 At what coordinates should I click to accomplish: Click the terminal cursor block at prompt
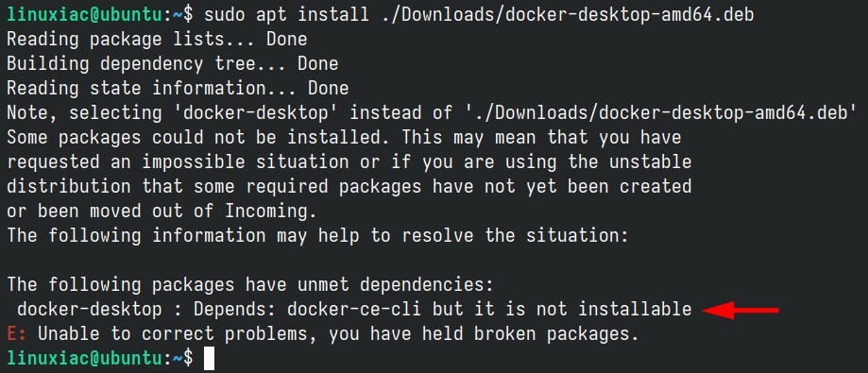point(209,358)
